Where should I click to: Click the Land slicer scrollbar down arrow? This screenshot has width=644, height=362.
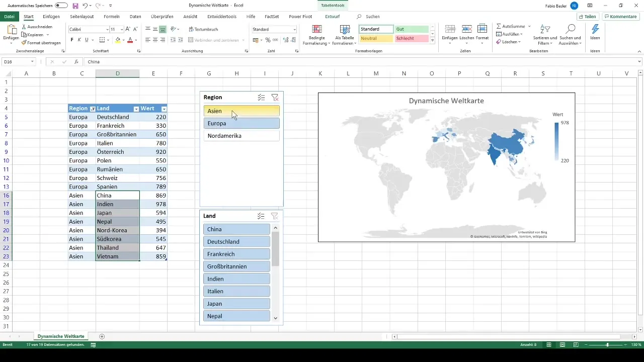coord(275,318)
